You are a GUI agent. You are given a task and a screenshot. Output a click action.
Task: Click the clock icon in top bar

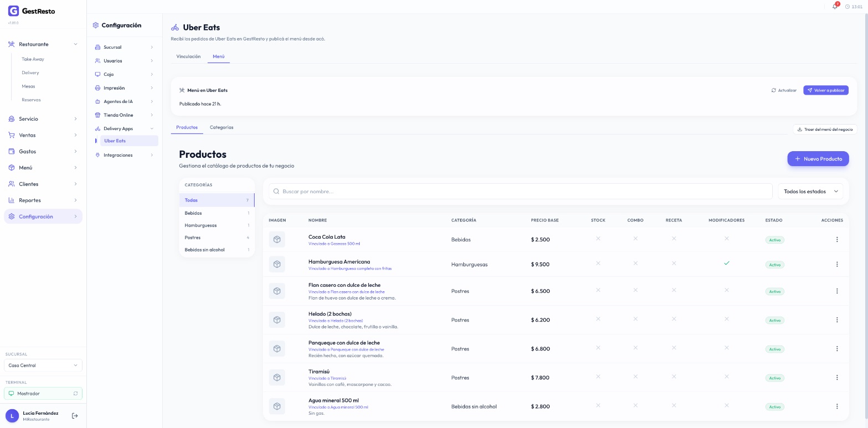[848, 7]
